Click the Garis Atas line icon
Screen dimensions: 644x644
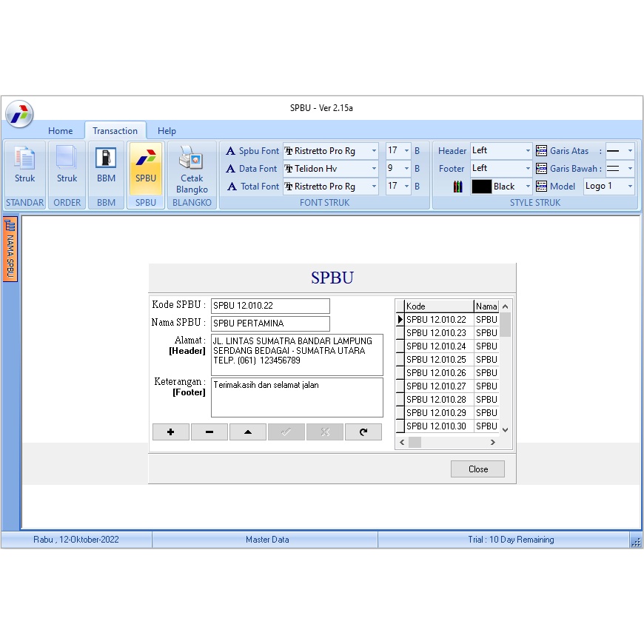[541, 151]
